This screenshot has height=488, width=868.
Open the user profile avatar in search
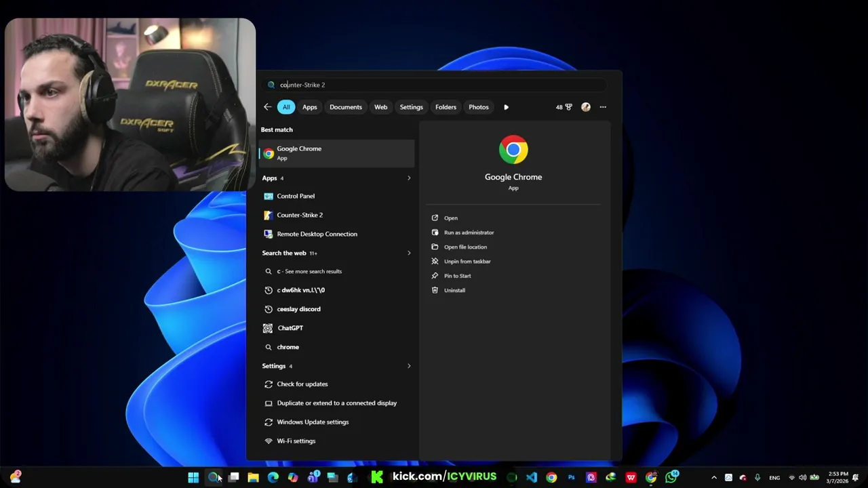tap(586, 107)
